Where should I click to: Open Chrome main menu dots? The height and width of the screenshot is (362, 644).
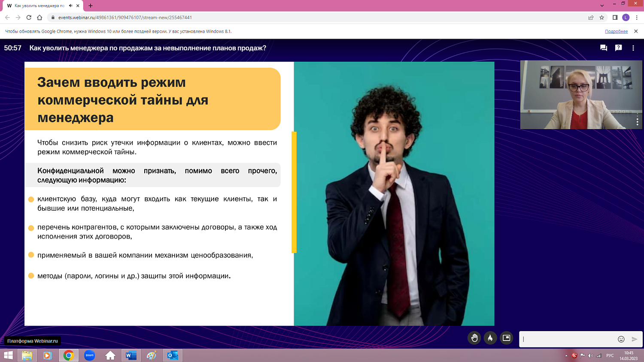coord(637,18)
